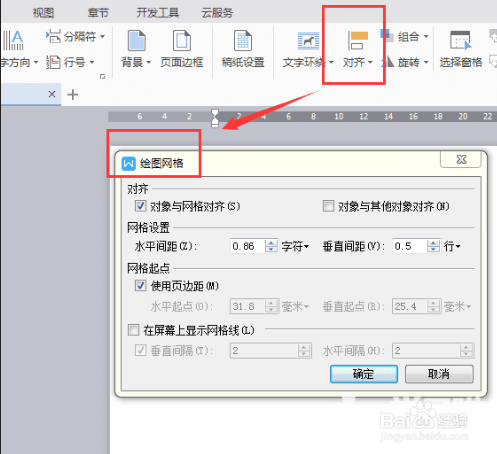Click the Text Wrap (文字环绕) icon

[308, 41]
